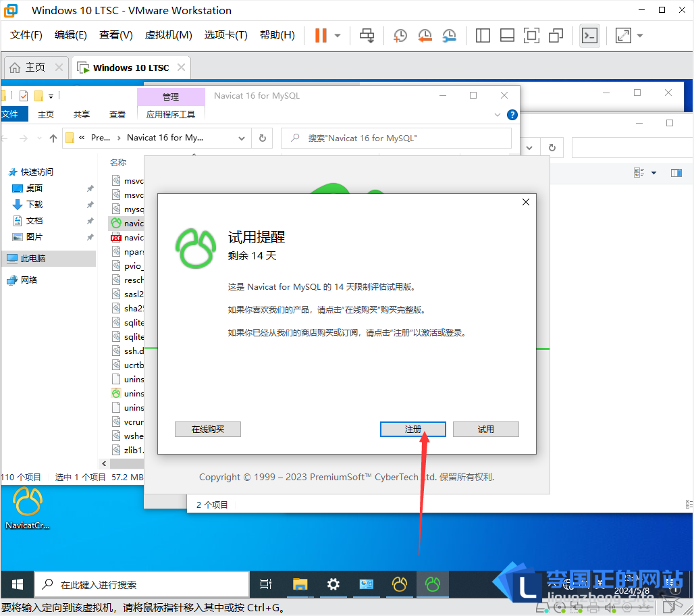Viewport: 694px width, 616px height.
Task: Toggle the VMware console view
Action: (x=589, y=35)
